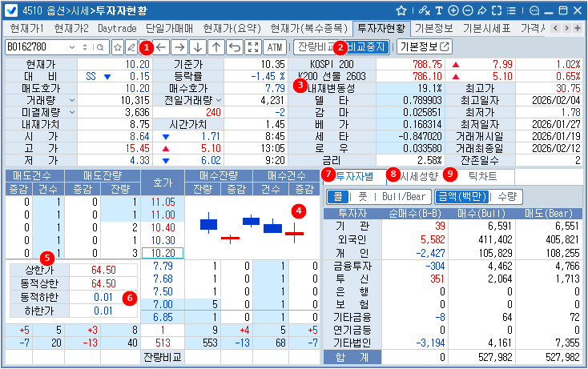Click the left arrow navigation icon
Image resolution: width=588 pixels, height=369 pixels.
pos(161,46)
